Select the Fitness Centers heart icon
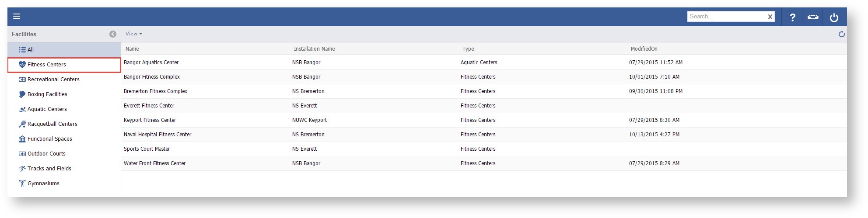This screenshot has width=868, height=218. coord(22,65)
